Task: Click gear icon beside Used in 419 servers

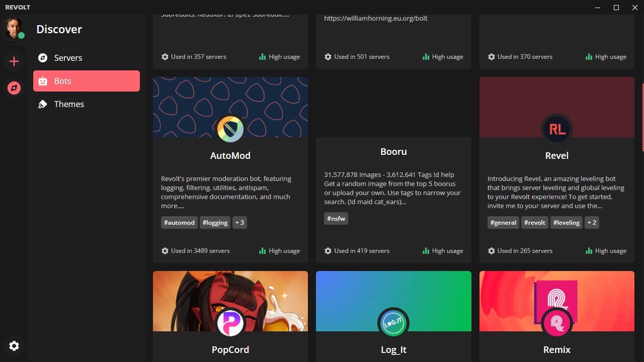Action: (328, 251)
